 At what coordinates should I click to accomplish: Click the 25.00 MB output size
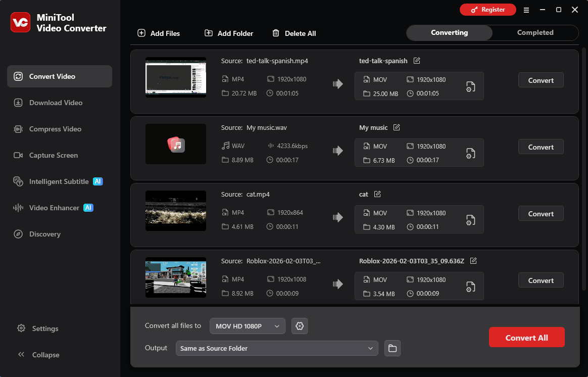point(385,94)
